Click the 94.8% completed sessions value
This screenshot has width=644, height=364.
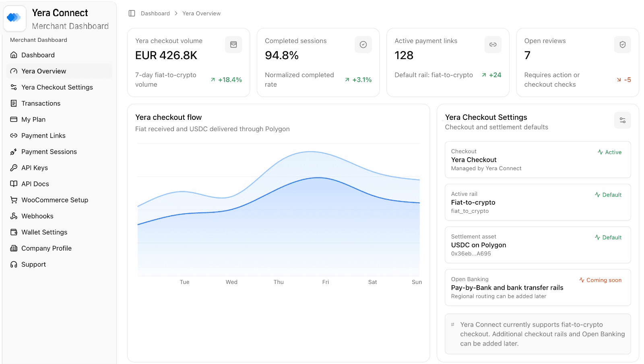pos(282,56)
